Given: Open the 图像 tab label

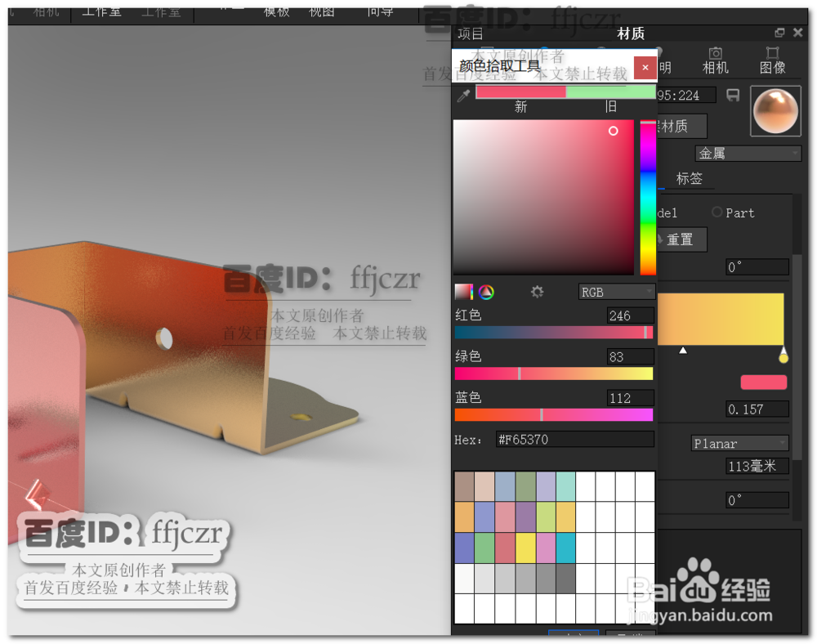Looking at the screenshot, I should (x=772, y=67).
